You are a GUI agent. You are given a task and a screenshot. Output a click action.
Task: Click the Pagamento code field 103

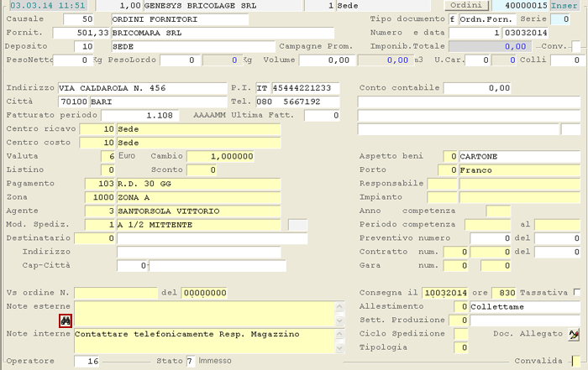tap(100, 184)
